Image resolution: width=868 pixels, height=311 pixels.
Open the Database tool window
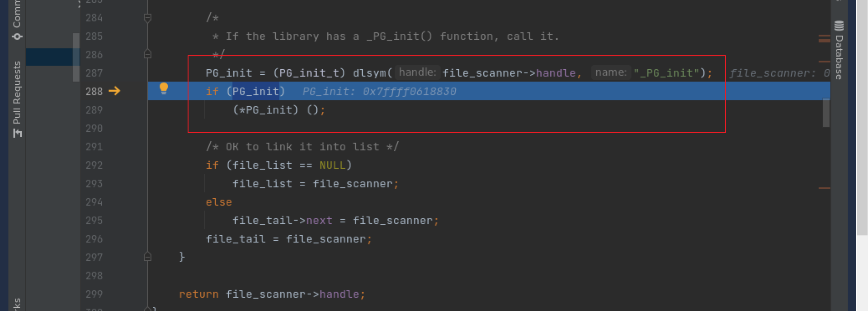839,50
